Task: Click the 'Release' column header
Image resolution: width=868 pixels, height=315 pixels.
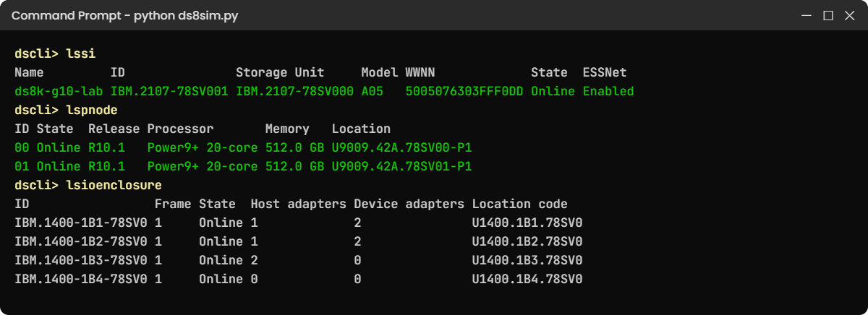Action: (x=114, y=129)
